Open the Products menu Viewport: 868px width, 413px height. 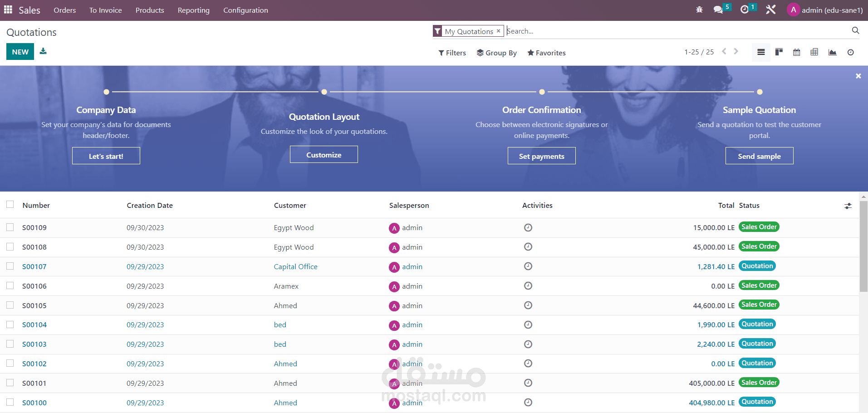pos(150,10)
